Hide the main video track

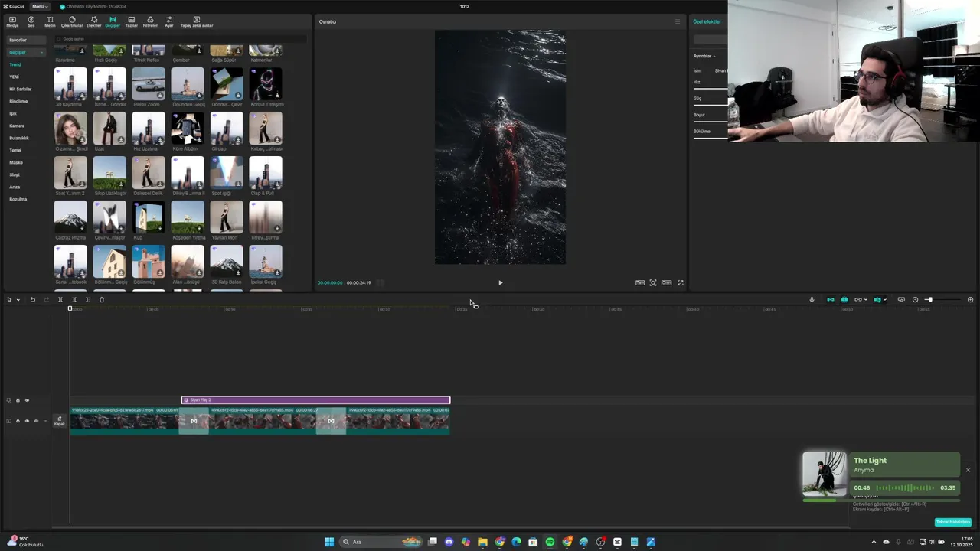(27, 421)
